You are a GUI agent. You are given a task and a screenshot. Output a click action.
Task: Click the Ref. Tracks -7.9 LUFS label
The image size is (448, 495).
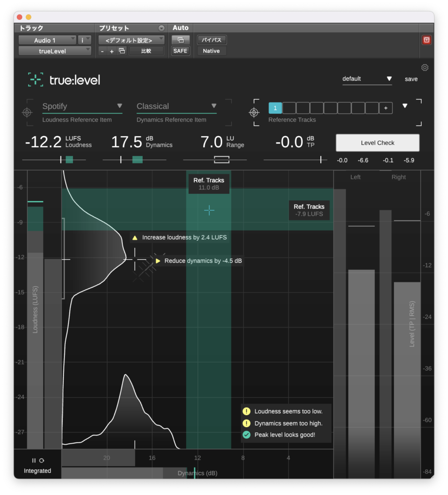[309, 210]
